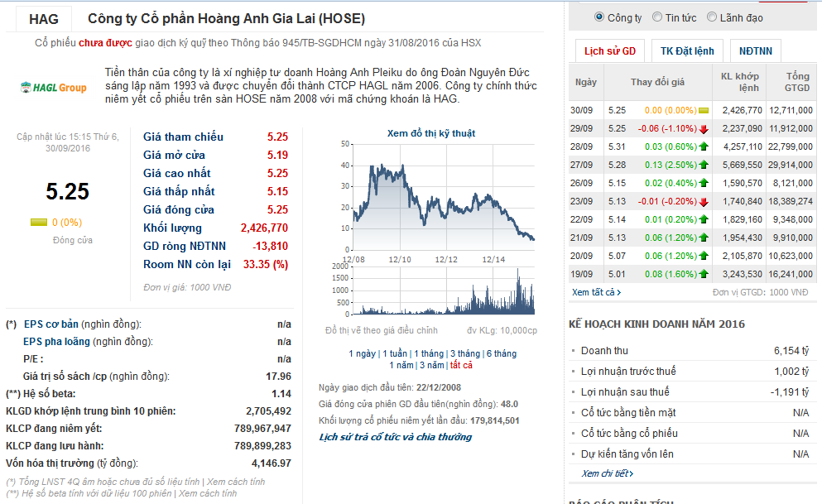Open the Lịch sử GD tab

pyautogui.click(x=610, y=50)
